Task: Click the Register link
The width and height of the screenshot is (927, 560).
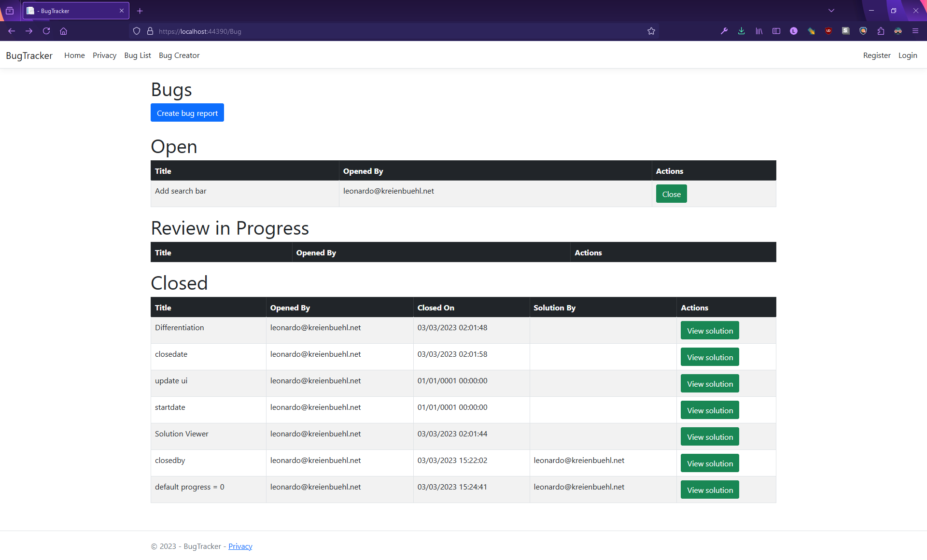Action: tap(877, 55)
